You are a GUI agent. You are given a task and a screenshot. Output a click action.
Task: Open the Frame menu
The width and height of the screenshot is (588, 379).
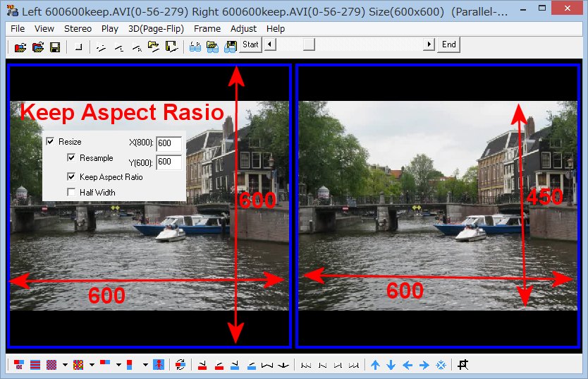207,28
